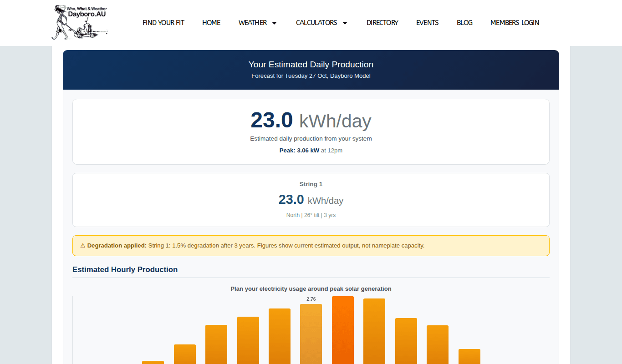
Task: Go to the HOME page
Action: click(x=211, y=23)
